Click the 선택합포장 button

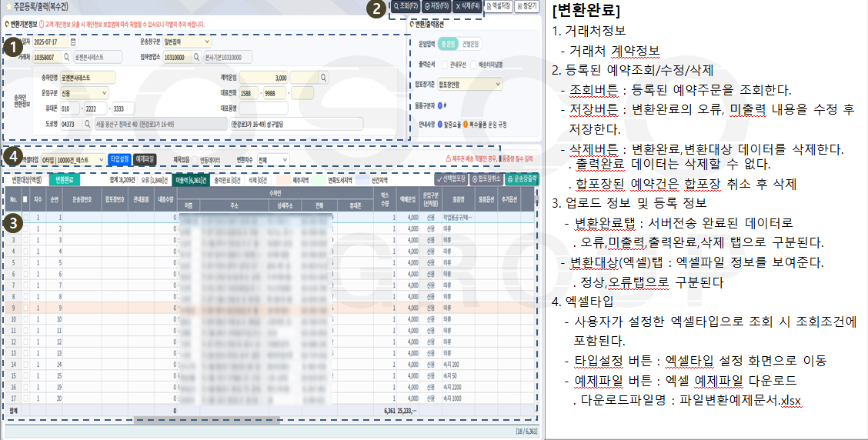click(451, 179)
